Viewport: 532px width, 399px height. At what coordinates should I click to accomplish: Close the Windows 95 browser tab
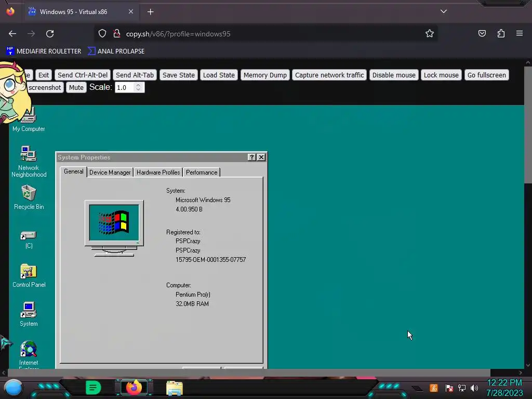(x=131, y=11)
